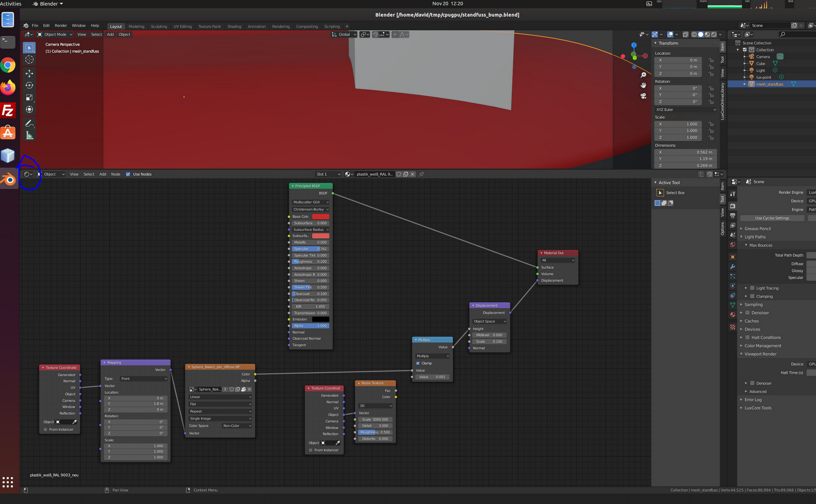The width and height of the screenshot is (816, 504).
Task: Uncheck the Use Nodes checkbox
Action: (x=128, y=174)
